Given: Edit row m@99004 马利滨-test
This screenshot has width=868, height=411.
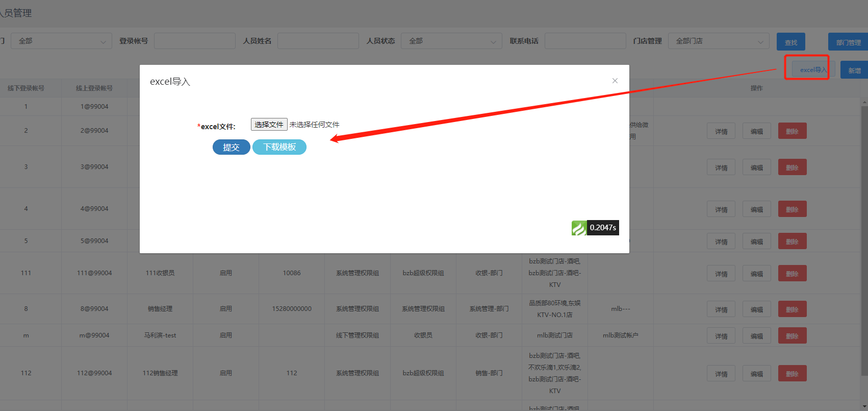Looking at the screenshot, I should (x=757, y=336).
